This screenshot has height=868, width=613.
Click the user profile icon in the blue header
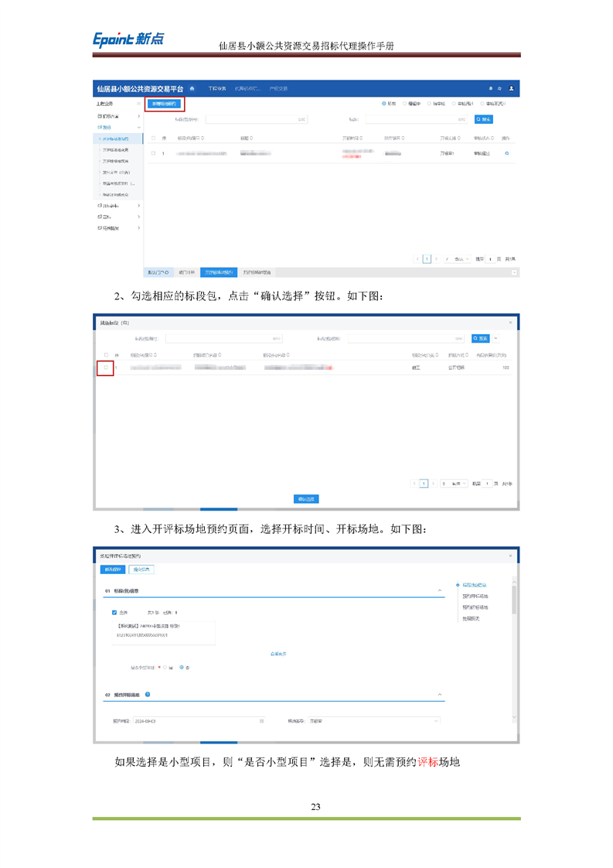point(511,88)
